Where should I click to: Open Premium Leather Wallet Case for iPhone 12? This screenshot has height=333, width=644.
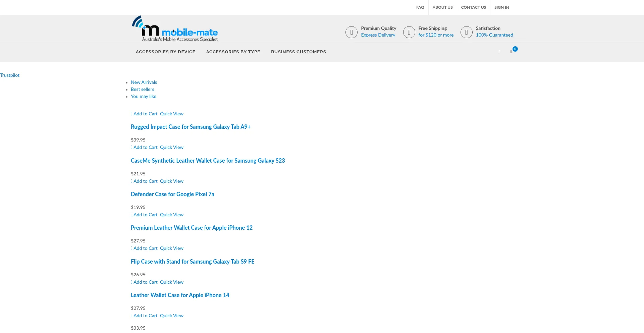pyautogui.click(x=192, y=228)
